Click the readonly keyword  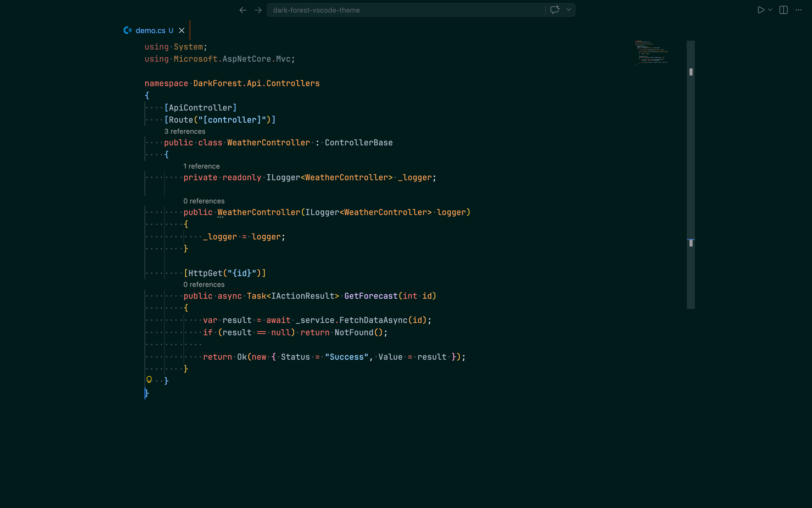point(242,178)
